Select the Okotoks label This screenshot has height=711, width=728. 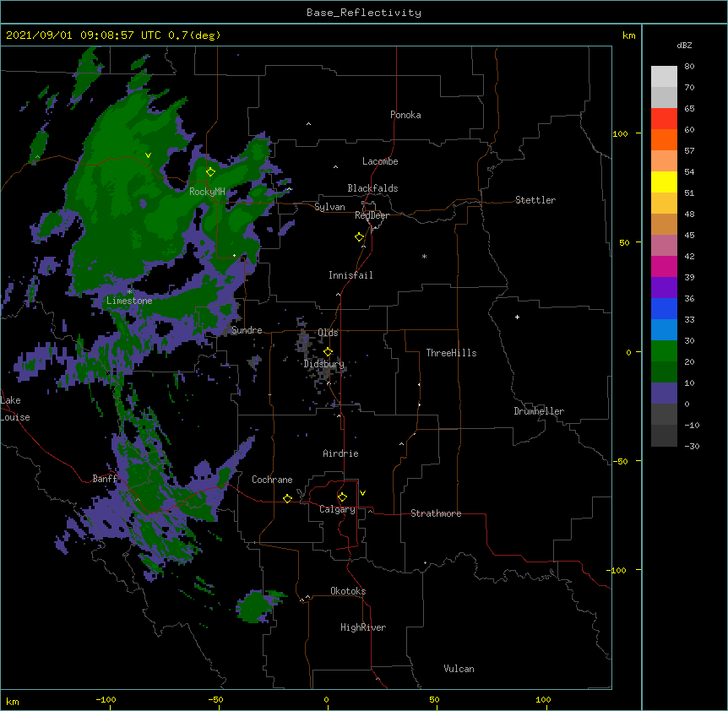[x=348, y=591]
